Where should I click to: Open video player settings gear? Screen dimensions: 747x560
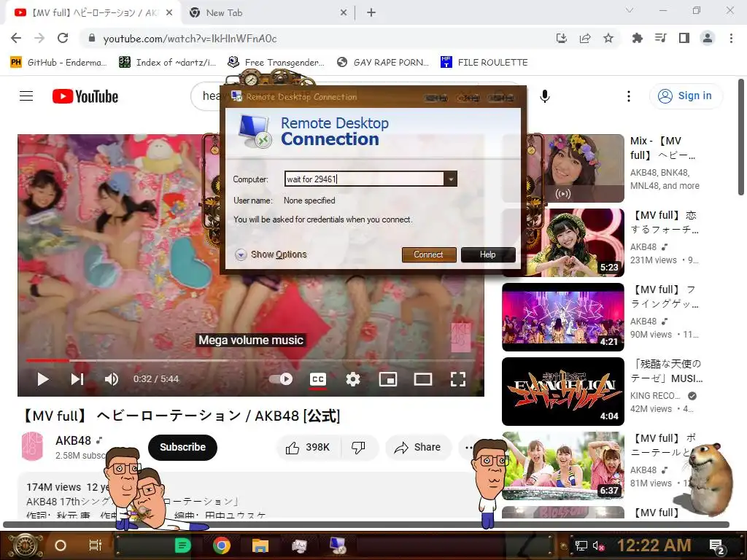click(x=353, y=379)
